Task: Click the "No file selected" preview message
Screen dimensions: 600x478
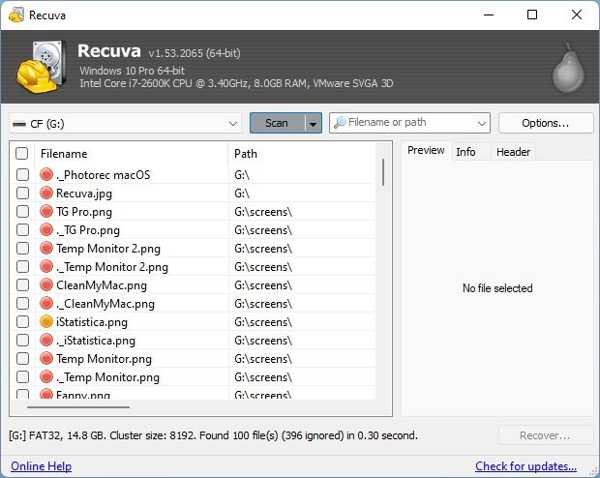Action: (497, 288)
